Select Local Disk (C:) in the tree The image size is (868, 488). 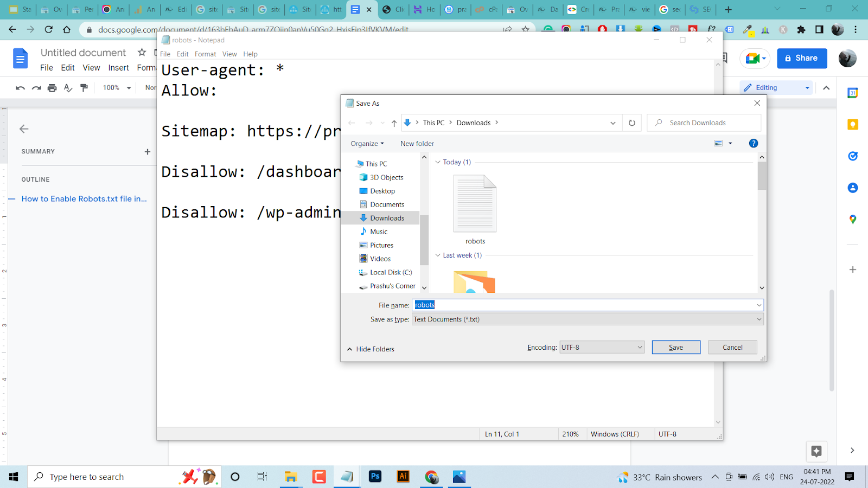(391, 272)
